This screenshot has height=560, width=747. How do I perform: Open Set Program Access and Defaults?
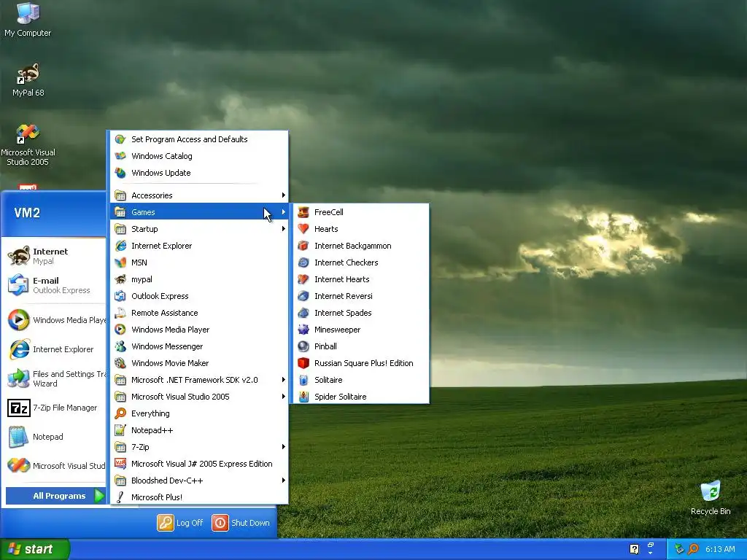pos(199,139)
